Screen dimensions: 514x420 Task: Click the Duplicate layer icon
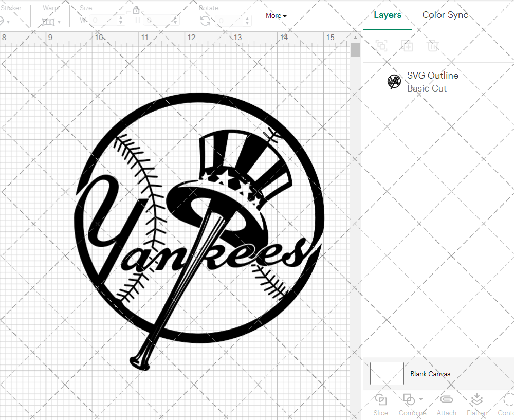[x=408, y=46]
